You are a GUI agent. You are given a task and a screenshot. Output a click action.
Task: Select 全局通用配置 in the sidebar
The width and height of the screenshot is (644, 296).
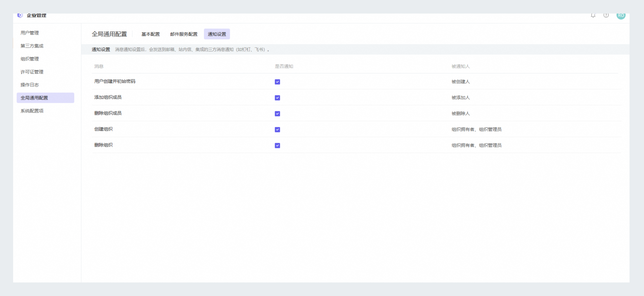34,98
